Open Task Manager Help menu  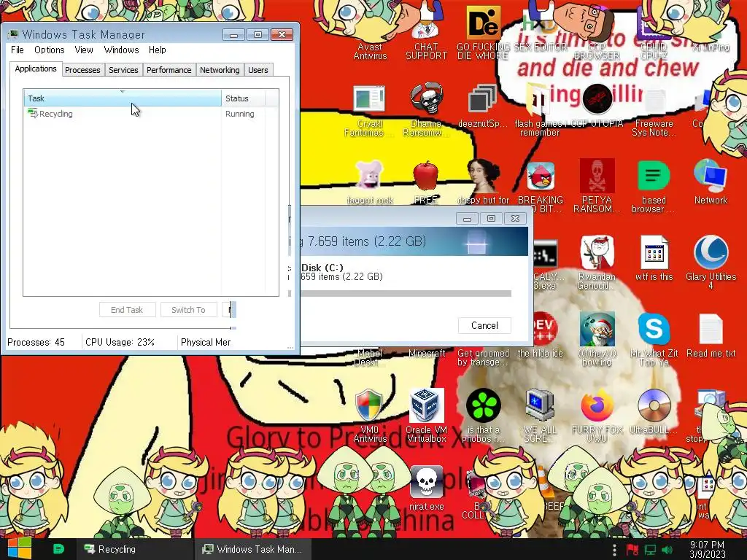click(158, 50)
